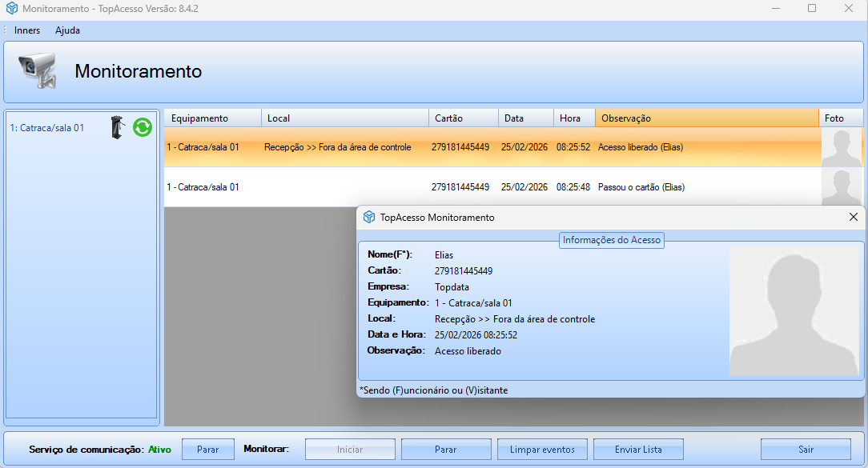The width and height of the screenshot is (868, 468).
Task: Open the Inners menu
Action: [x=27, y=30]
